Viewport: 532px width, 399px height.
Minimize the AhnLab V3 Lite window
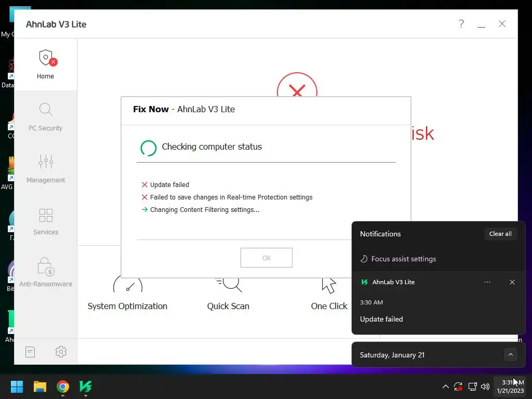pos(481,24)
